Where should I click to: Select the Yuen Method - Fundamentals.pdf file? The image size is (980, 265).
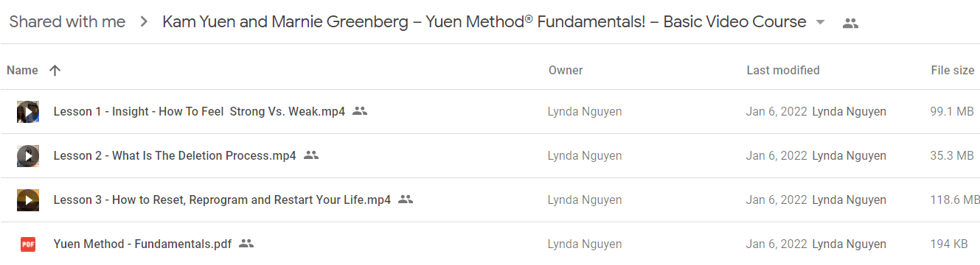pyautogui.click(x=490, y=244)
